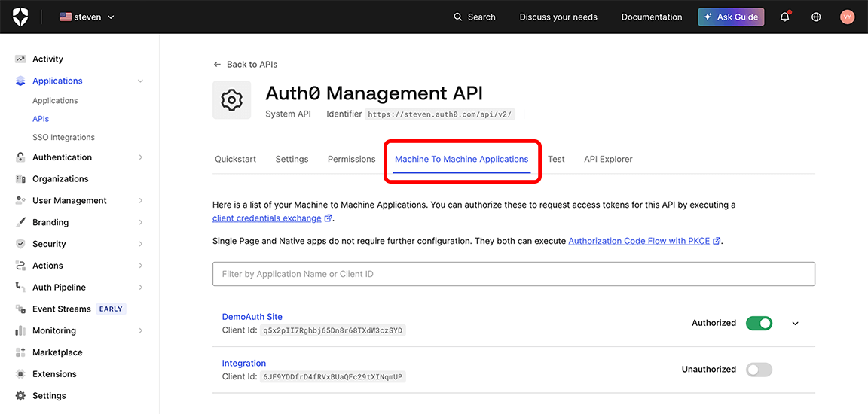868x414 pixels.
Task: Open the Documentation link
Action: (x=652, y=17)
